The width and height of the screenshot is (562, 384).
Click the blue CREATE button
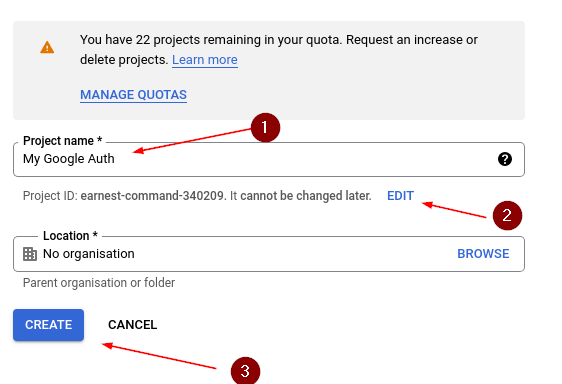[48, 325]
